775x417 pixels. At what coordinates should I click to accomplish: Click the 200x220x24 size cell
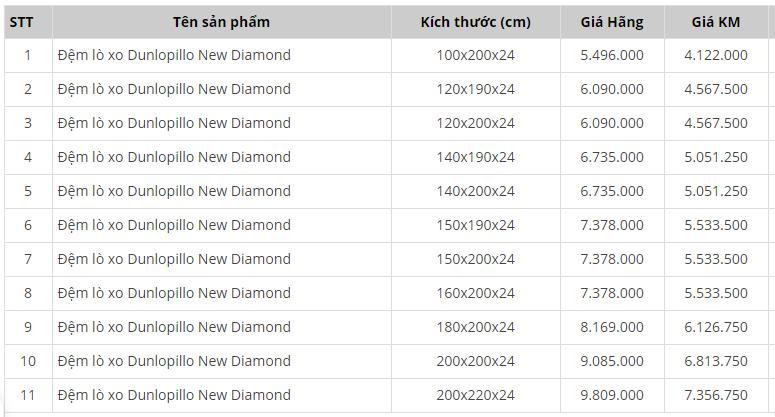475,395
